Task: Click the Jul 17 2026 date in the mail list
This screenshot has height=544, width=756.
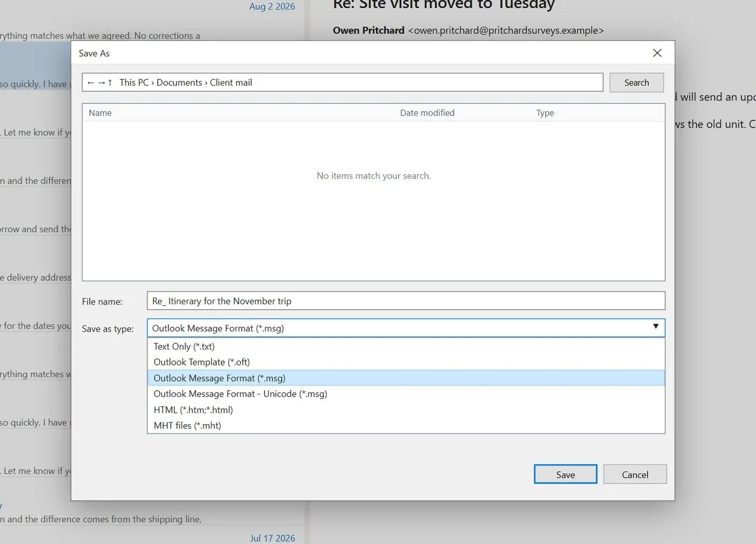Action: 273,538
